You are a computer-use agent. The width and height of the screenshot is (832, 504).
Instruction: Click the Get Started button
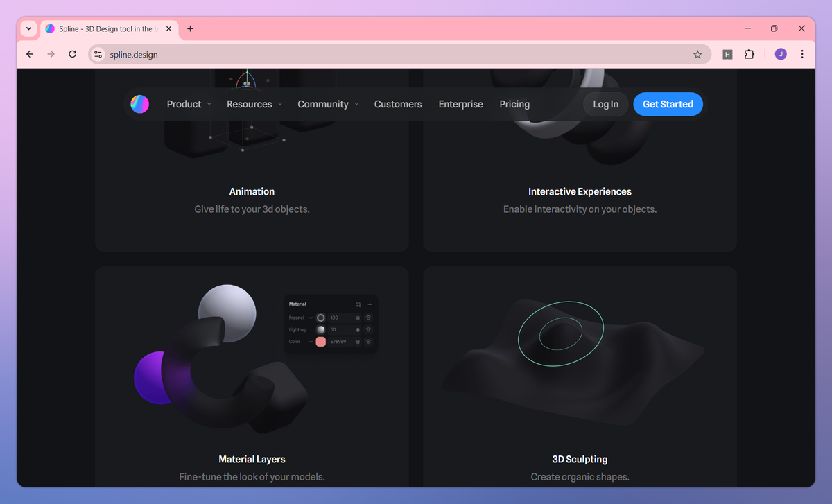668,104
